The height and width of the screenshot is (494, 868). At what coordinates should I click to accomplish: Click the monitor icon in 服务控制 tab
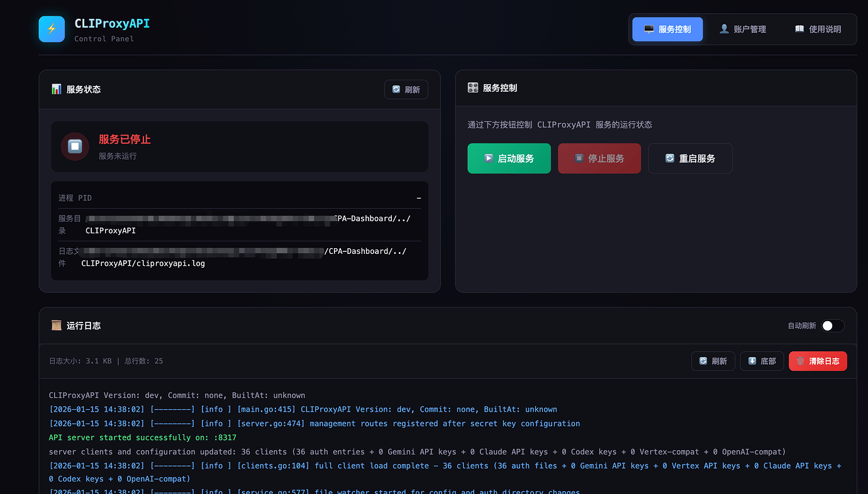[x=648, y=29]
